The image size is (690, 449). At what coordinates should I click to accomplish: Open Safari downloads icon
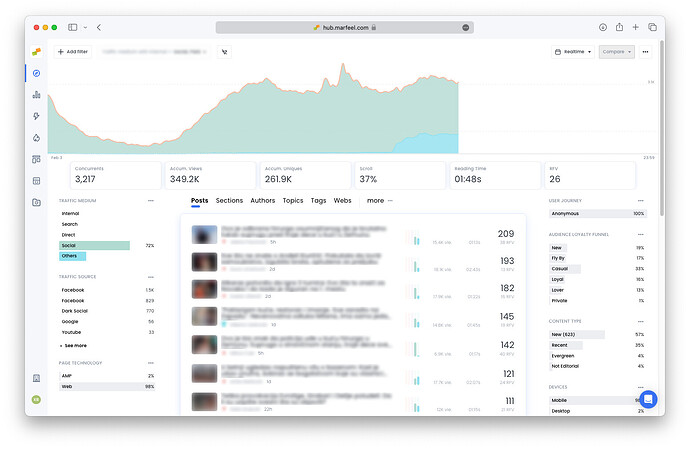[x=603, y=27]
